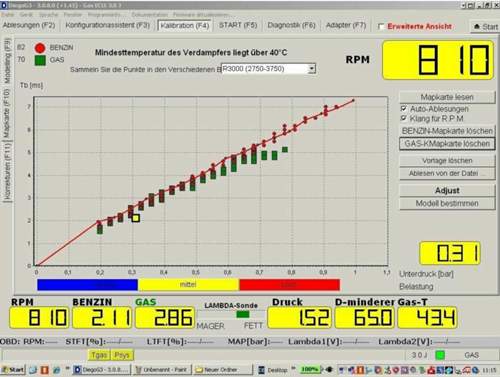Click the yellow mittel load band
Image resolution: width=500 pixels, height=377 pixels.
pyautogui.click(x=188, y=285)
